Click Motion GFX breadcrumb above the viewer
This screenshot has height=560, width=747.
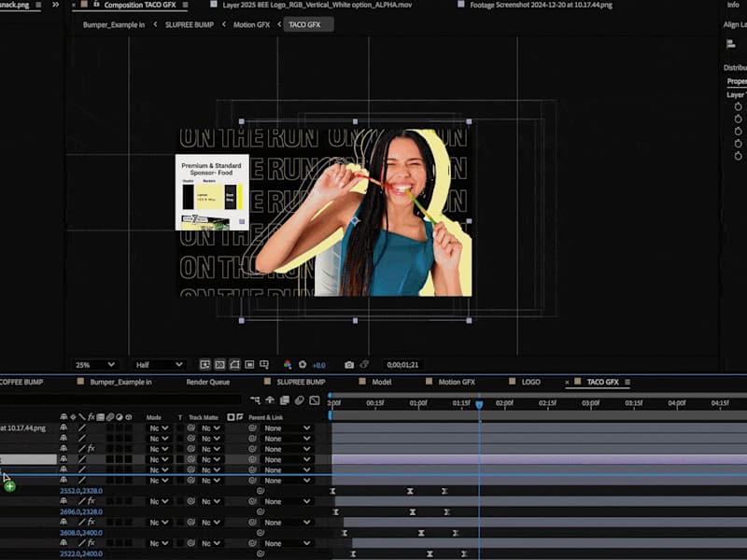[251, 25]
